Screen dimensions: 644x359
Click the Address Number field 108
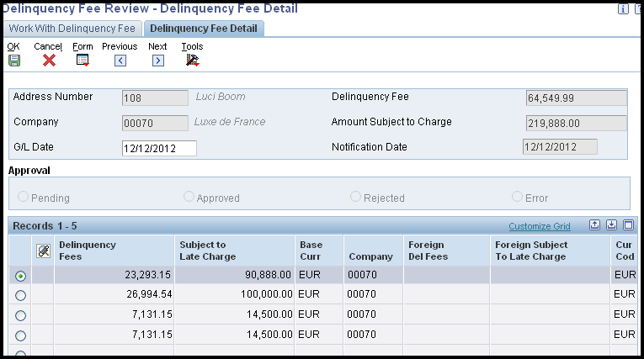(155, 98)
